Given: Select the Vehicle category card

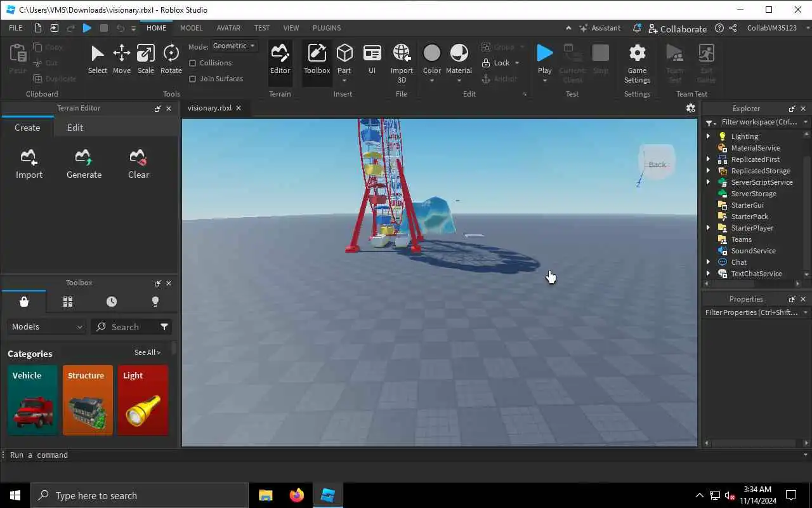Looking at the screenshot, I should (x=33, y=400).
